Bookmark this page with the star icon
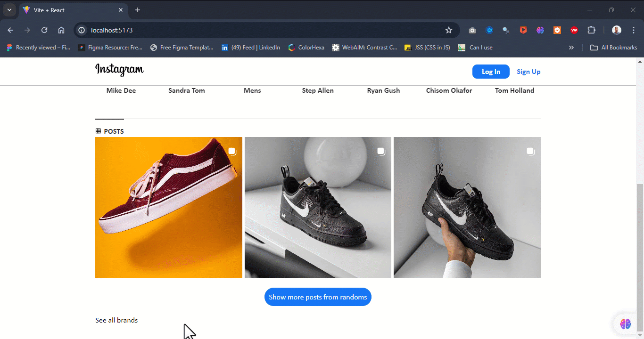The image size is (644, 339). [x=449, y=30]
